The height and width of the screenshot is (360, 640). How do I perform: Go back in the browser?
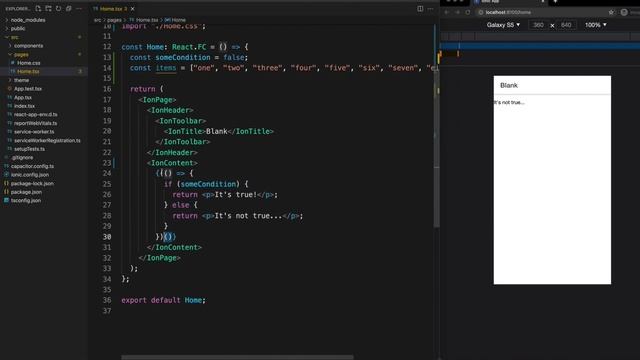pyautogui.click(x=447, y=12)
